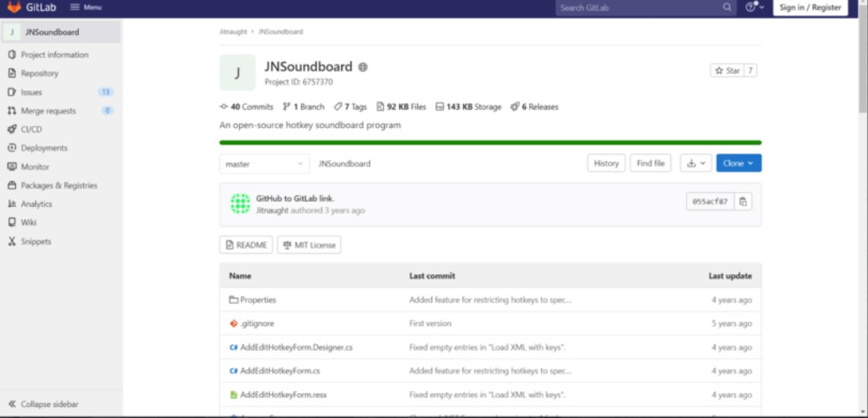Screen dimensions: 868x418
Task: Open the master branch dropdown
Action: 265,163
